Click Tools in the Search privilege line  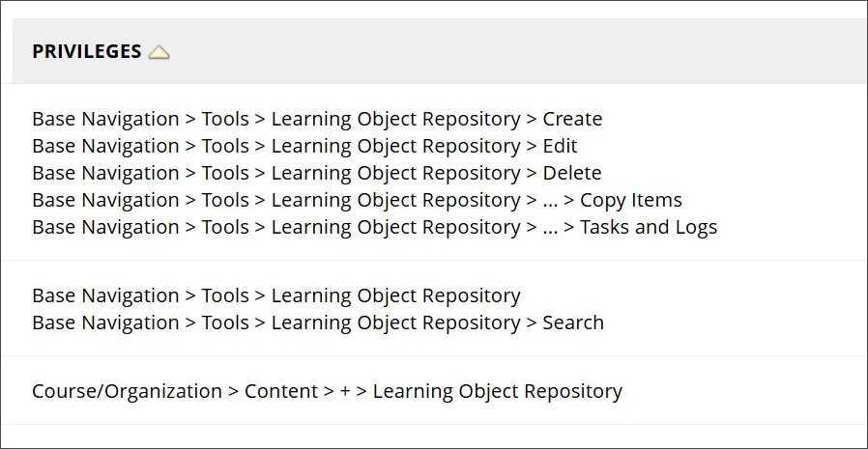point(225,323)
